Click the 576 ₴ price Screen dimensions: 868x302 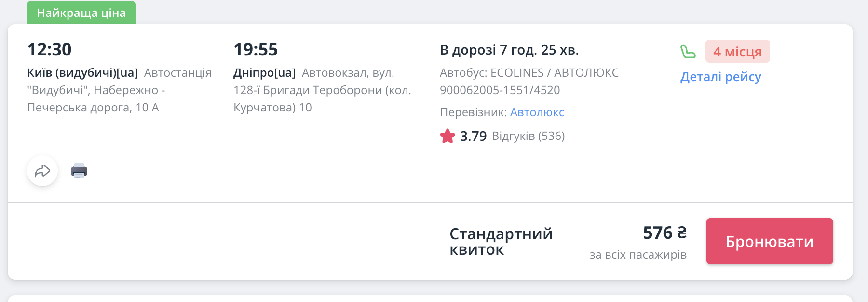(x=665, y=233)
